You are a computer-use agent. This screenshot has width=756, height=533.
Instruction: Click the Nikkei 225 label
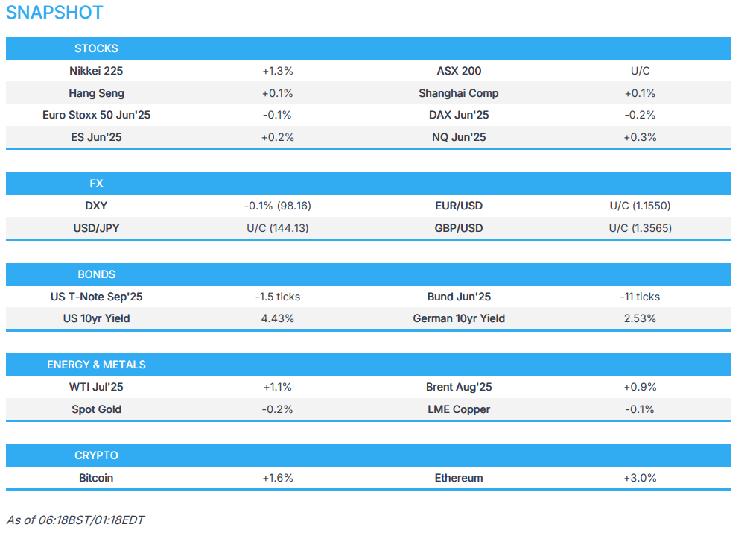96,71
